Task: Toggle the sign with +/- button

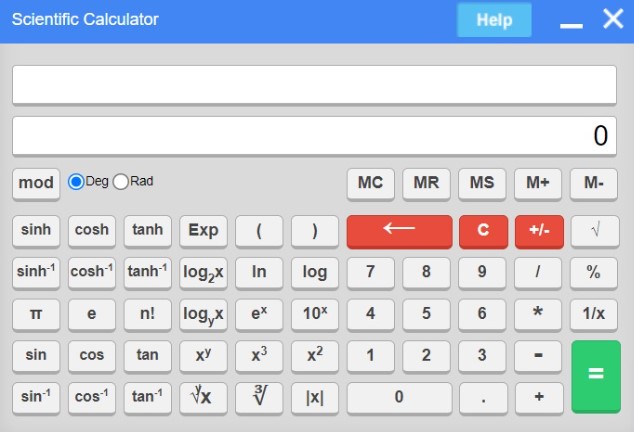Action: click(x=539, y=231)
